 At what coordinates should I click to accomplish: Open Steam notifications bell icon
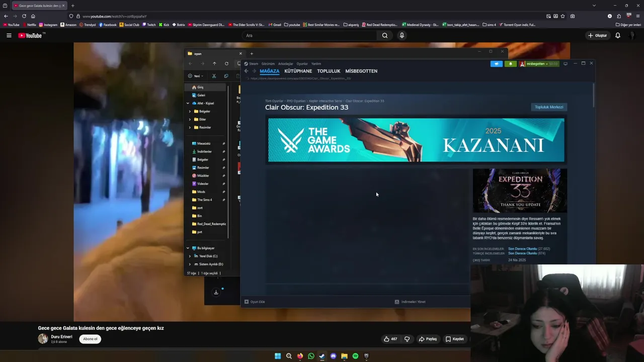pos(511,64)
